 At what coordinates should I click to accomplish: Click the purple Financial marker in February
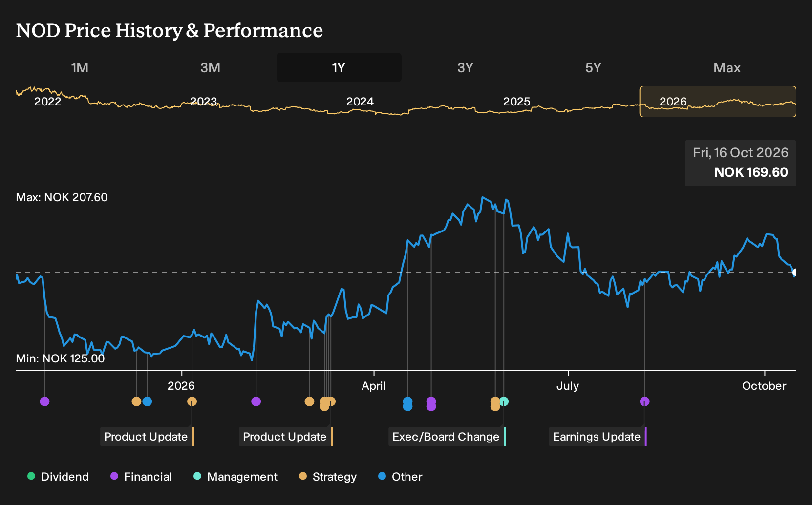pos(256,401)
